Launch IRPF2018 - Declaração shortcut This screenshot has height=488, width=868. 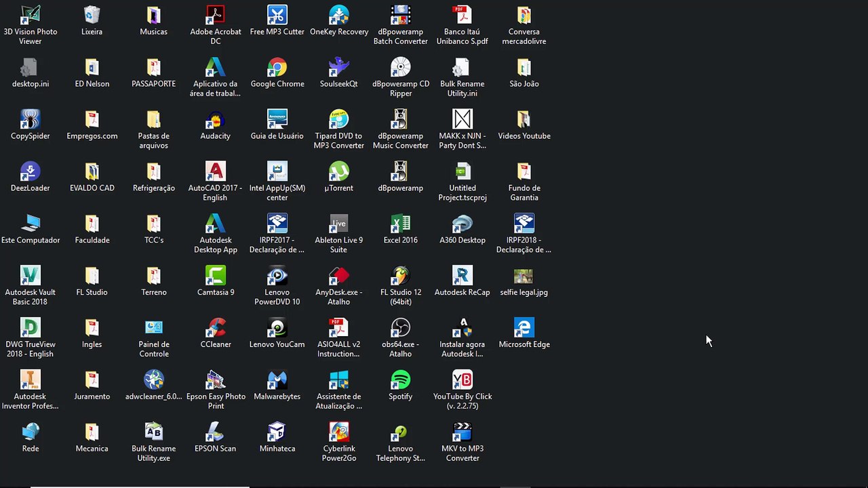524,224
